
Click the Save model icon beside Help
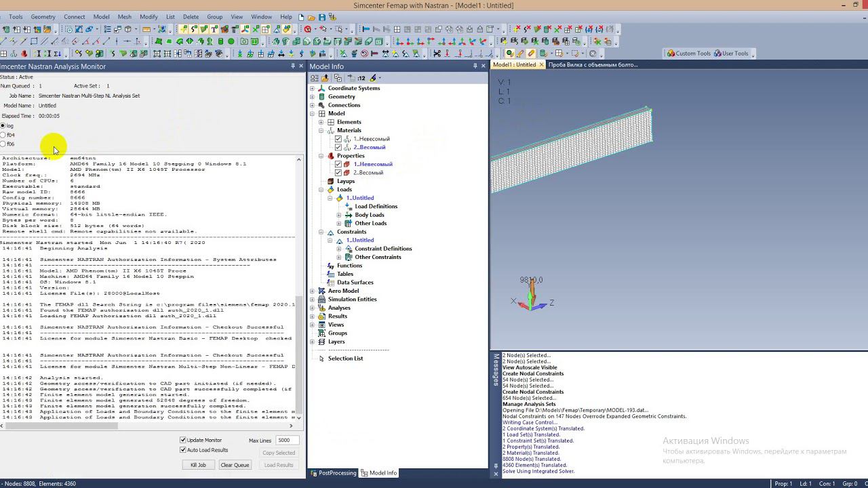[x=321, y=17]
